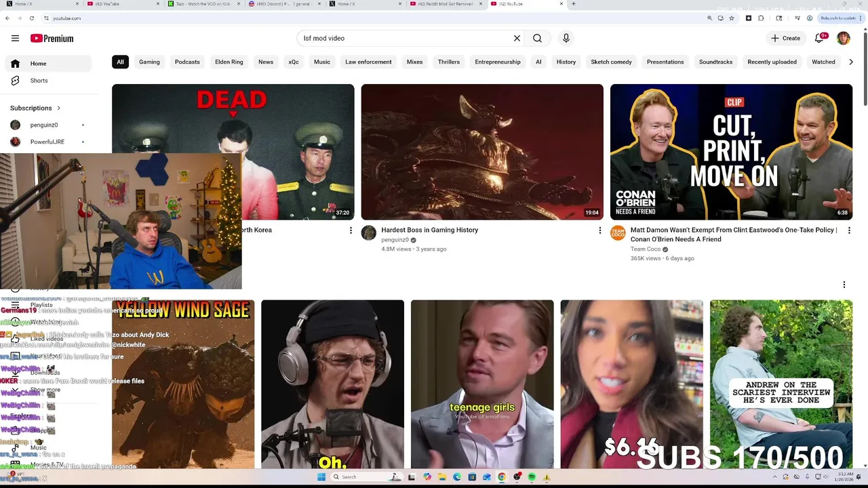
Task: Open the Matt Damon Clint Eastwood video title
Action: click(734, 235)
